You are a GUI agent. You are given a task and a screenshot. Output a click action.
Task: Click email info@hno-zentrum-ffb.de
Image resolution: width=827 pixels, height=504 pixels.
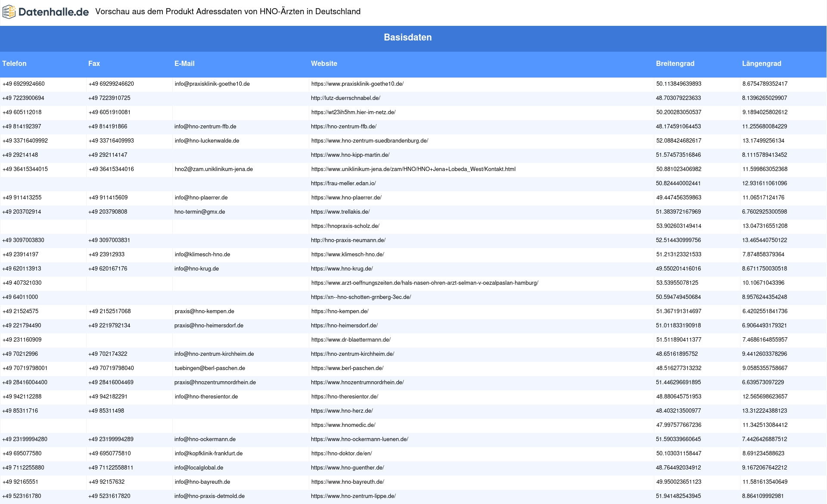[x=205, y=127]
